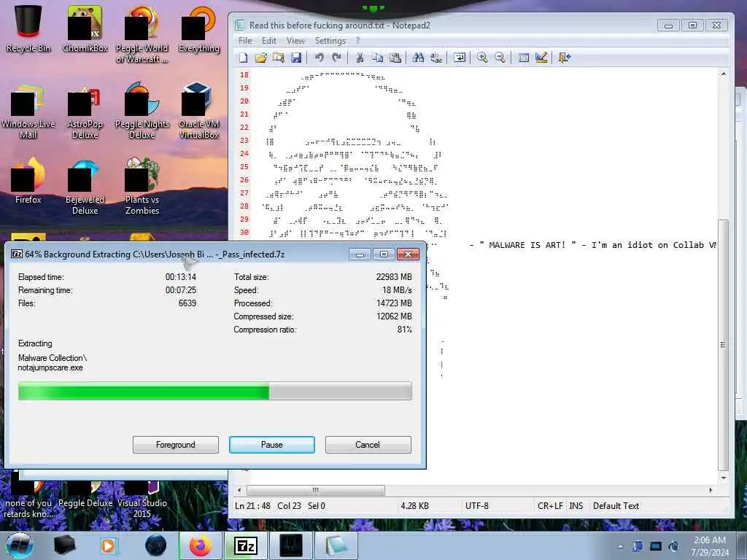Click the CR+LF line ending indicator
Viewport: 747px width, 560px height.
[x=550, y=506]
